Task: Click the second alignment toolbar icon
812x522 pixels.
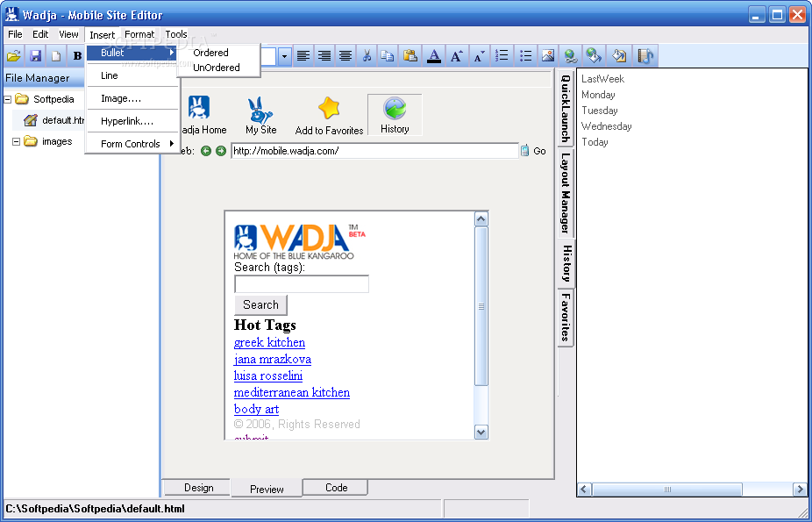Action: tap(324, 55)
